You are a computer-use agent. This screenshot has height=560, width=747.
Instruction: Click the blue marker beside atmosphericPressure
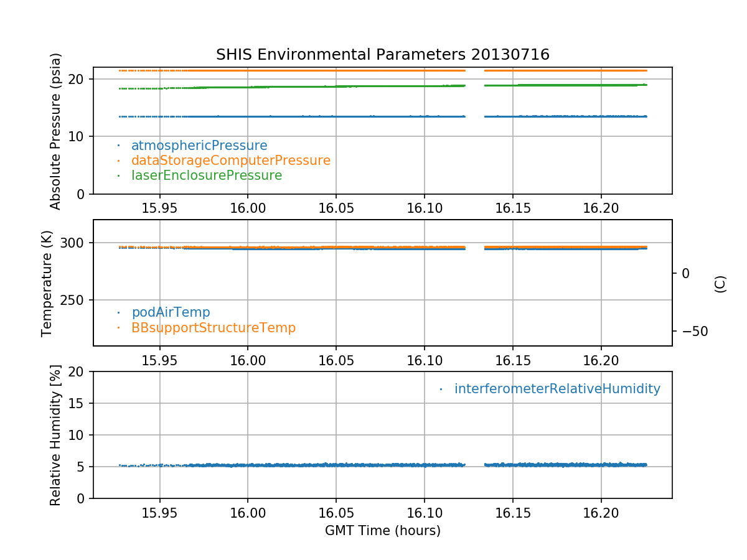[118, 146]
